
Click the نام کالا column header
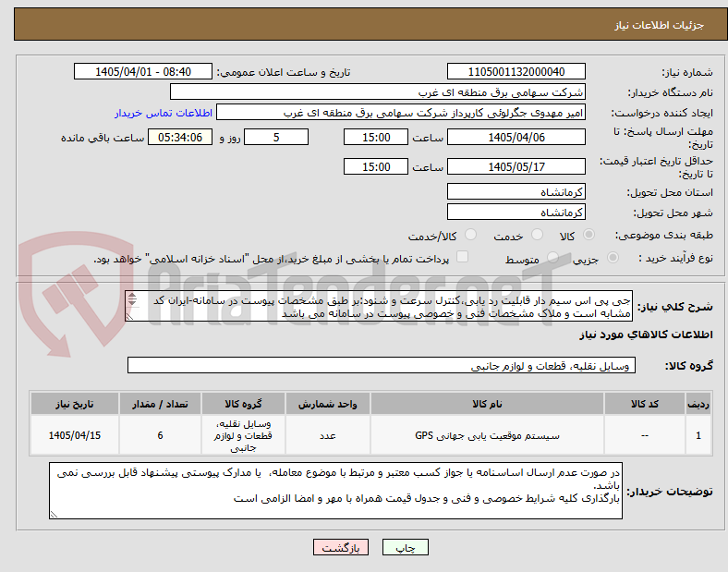coord(487,404)
